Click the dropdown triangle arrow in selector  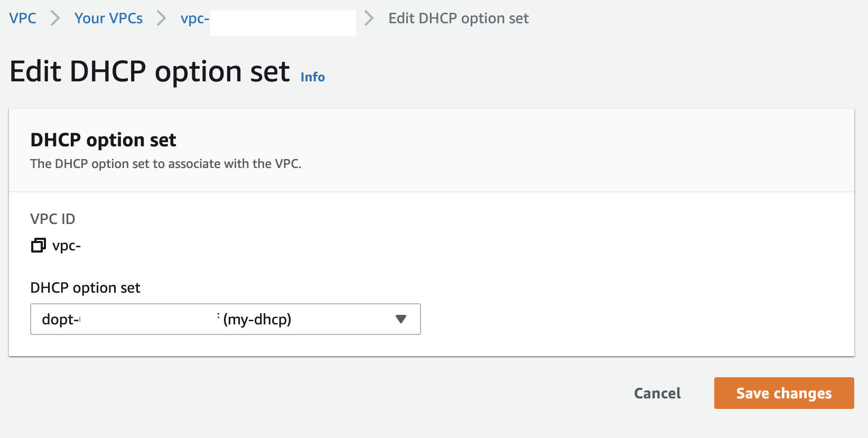pyautogui.click(x=401, y=319)
